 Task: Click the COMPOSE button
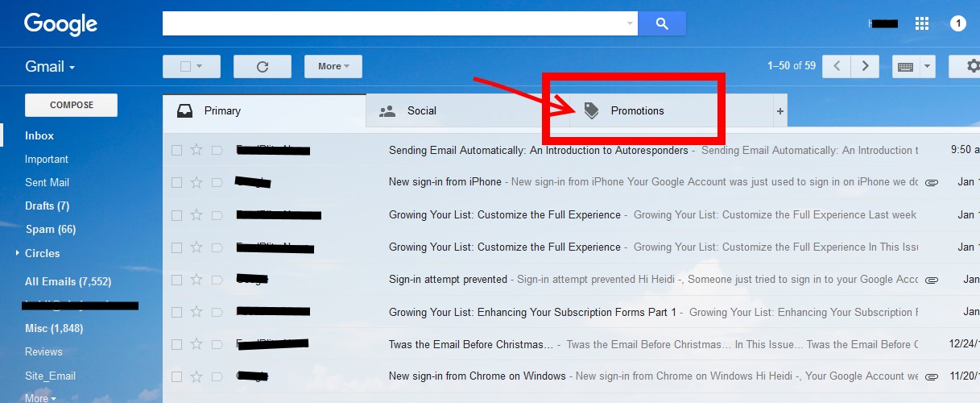(72, 105)
